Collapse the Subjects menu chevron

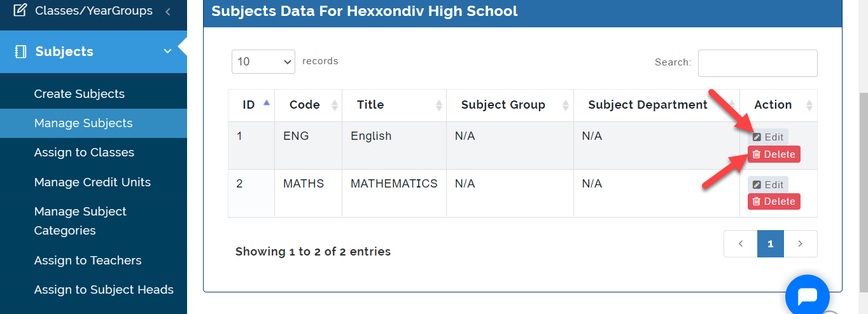[168, 51]
